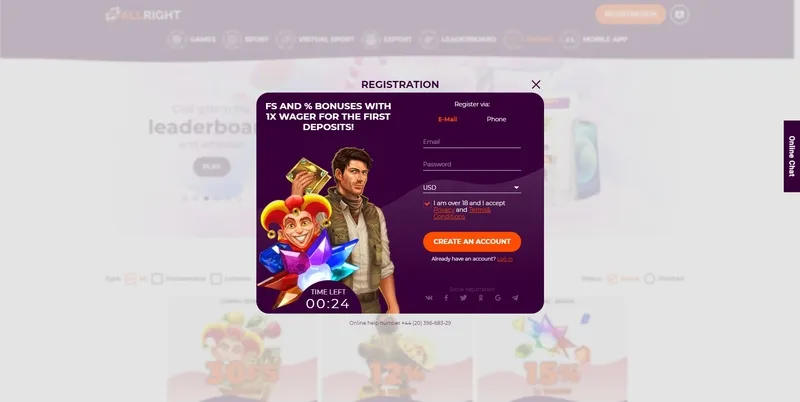Untick the over-18 acceptance checkbox
Screen dimensions: 800x402
coord(427,204)
